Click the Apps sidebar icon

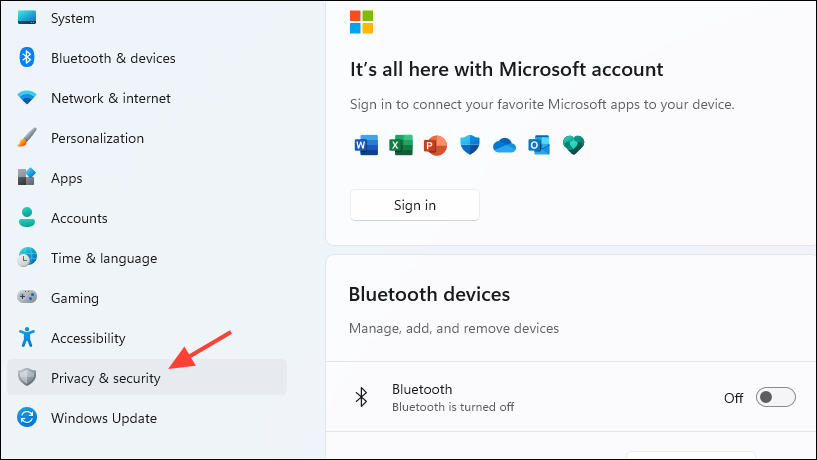point(27,177)
